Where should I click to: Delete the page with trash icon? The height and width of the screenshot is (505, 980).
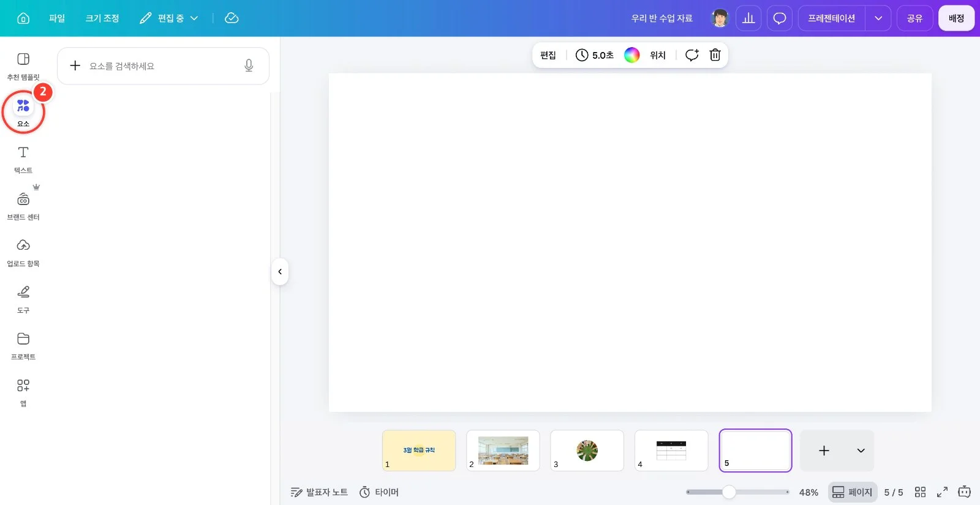[715, 55]
